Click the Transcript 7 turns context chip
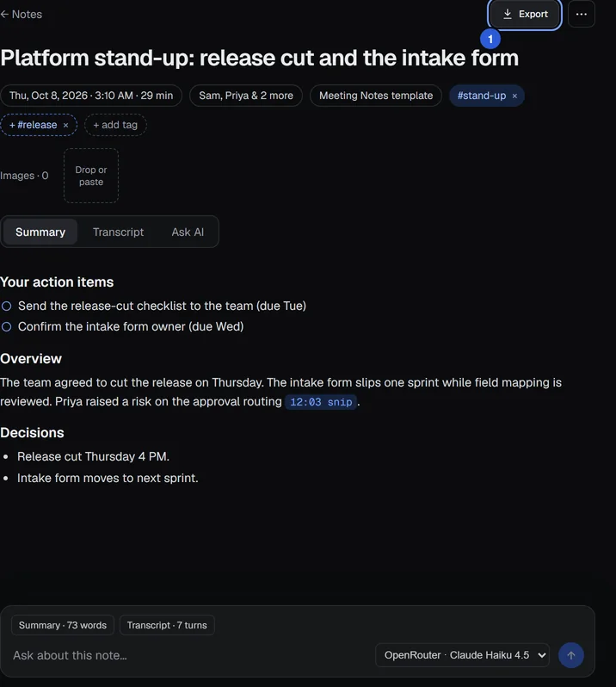This screenshot has width=616, height=687. click(x=167, y=625)
